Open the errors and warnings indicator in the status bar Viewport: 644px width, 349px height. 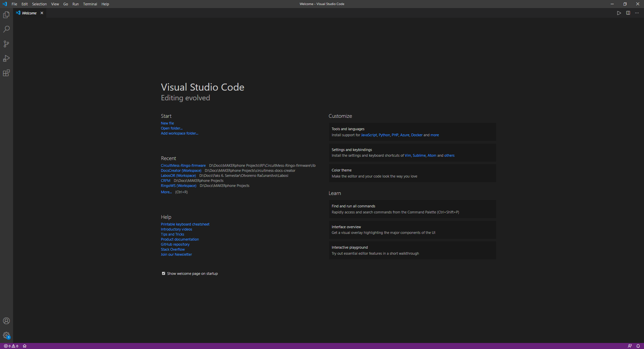[11, 346]
